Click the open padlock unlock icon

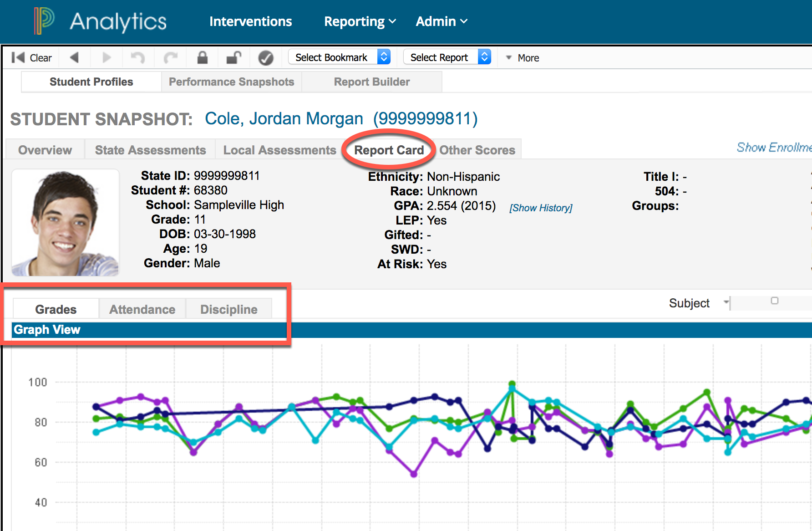(x=234, y=57)
